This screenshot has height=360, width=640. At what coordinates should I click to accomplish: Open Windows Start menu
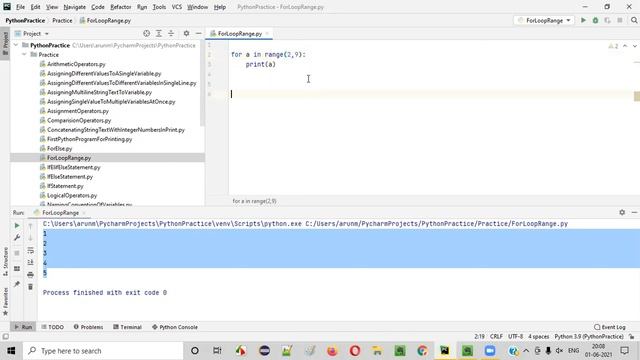pos(11,351)
